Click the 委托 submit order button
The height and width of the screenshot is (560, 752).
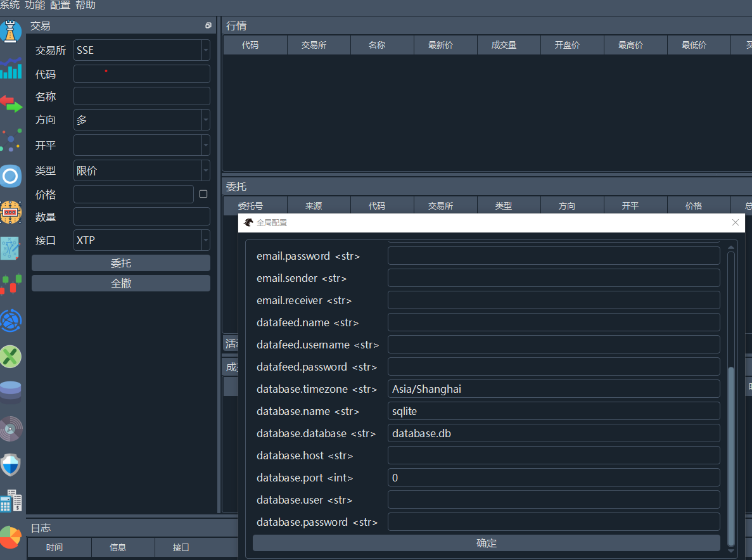pyautogui.click(x=121, y=264)
